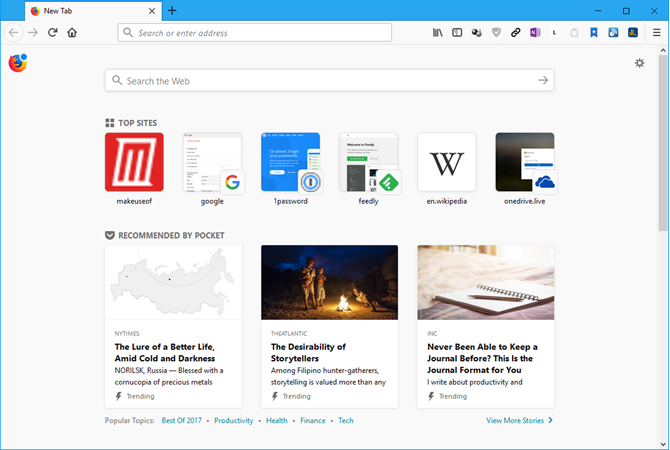Open the Library bookshelf icon
The width and height of the screenshot is (670, 450).
437,33
